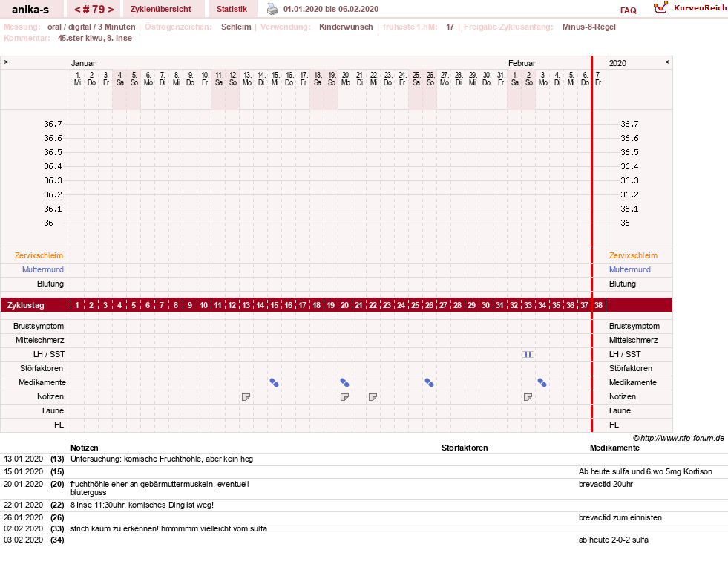
Task: Expand chart with top-left > arrow
Action: coord(6,62)
